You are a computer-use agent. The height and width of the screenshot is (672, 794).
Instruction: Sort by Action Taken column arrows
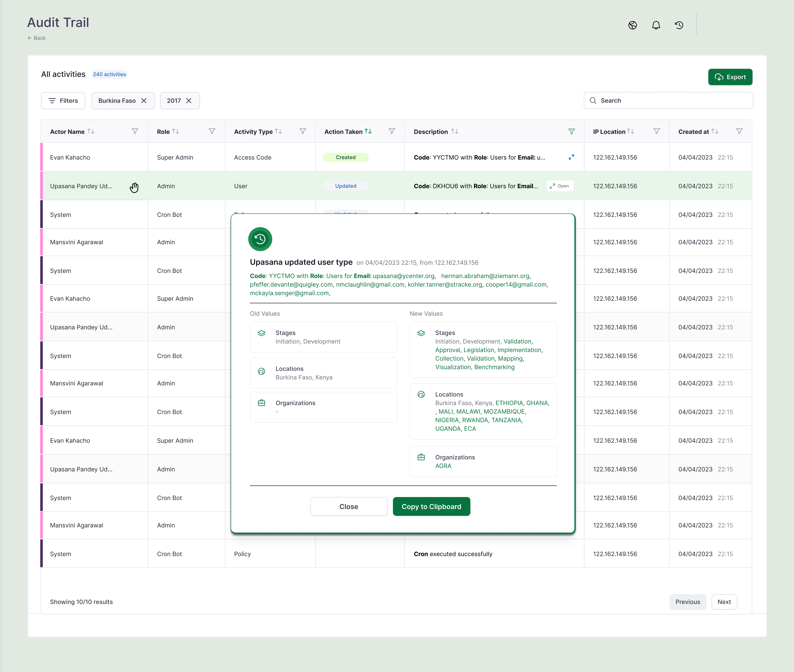[368, 131]
